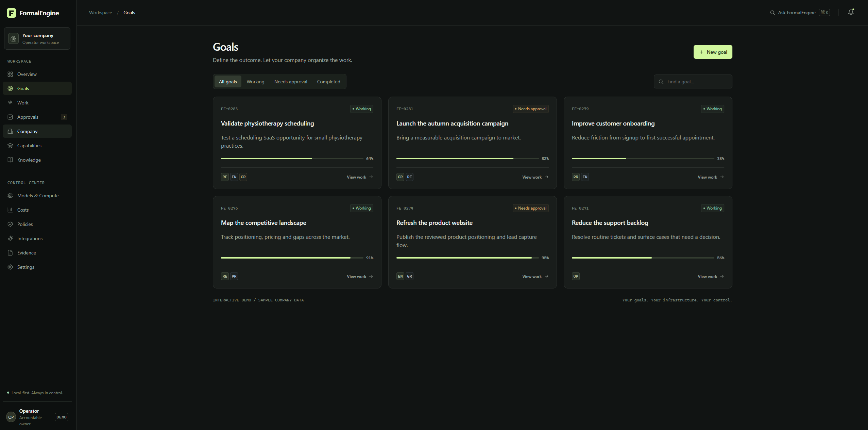
Task: Click the Map the competitive landscape title
Action: [x=263, y=223]
